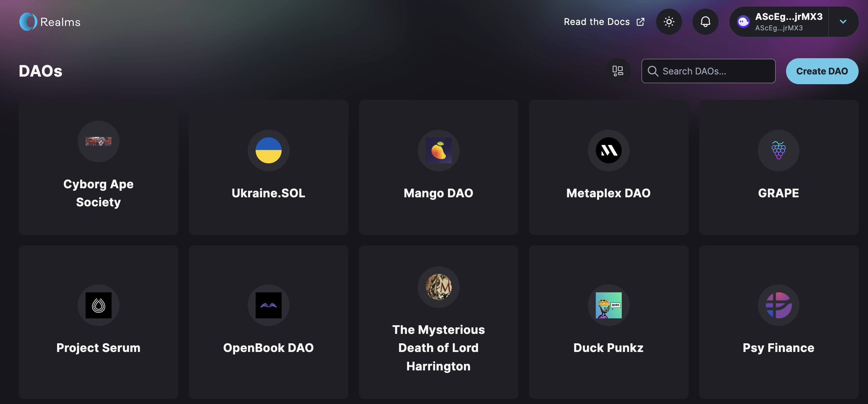Open notifications bell icon
The width and height of the screenshot is (868, 404).
click(x=705, y=22)
